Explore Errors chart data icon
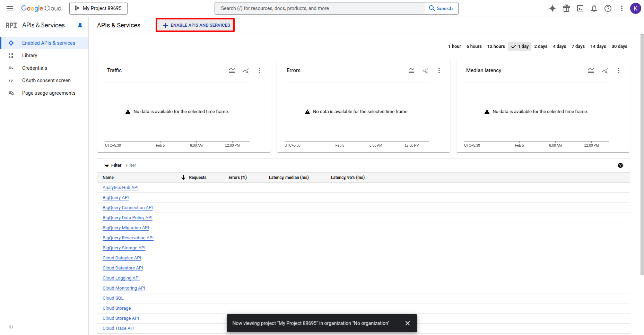 coord(425,70)
